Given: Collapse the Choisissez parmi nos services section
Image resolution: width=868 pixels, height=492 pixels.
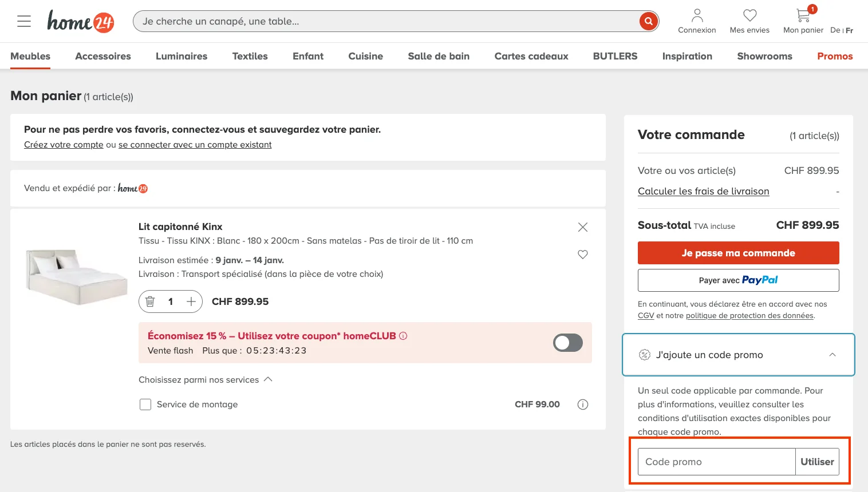Looking at the screenshot, I should pyautogui.click(x=267, y=379).
